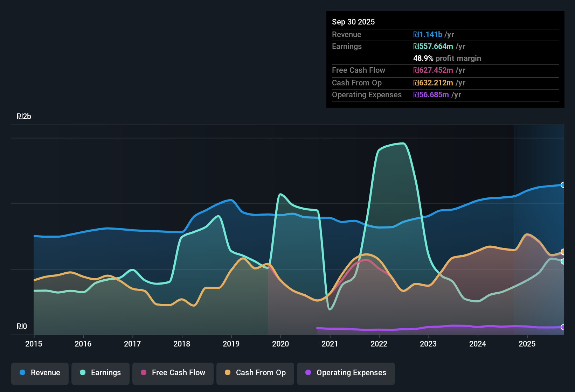
Task: Click the purple Operating Expenses endpoint marker
Action: (563, 327)
